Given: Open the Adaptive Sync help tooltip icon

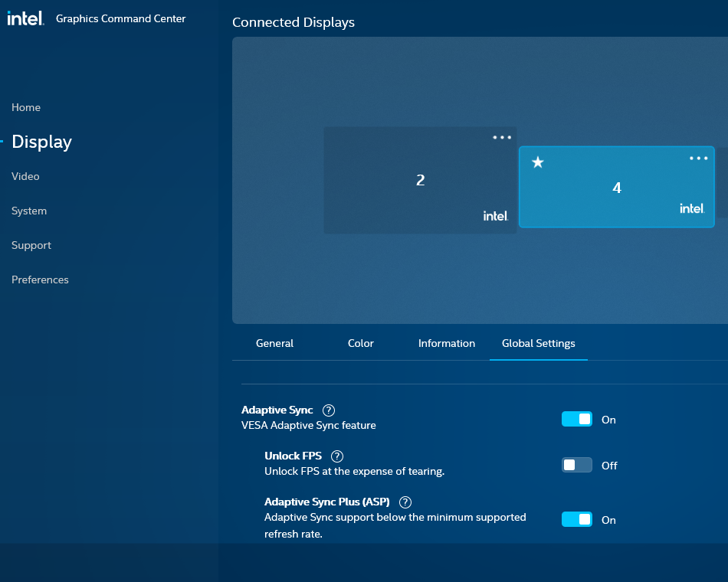Looking at the screenshot, I should 329,410.
